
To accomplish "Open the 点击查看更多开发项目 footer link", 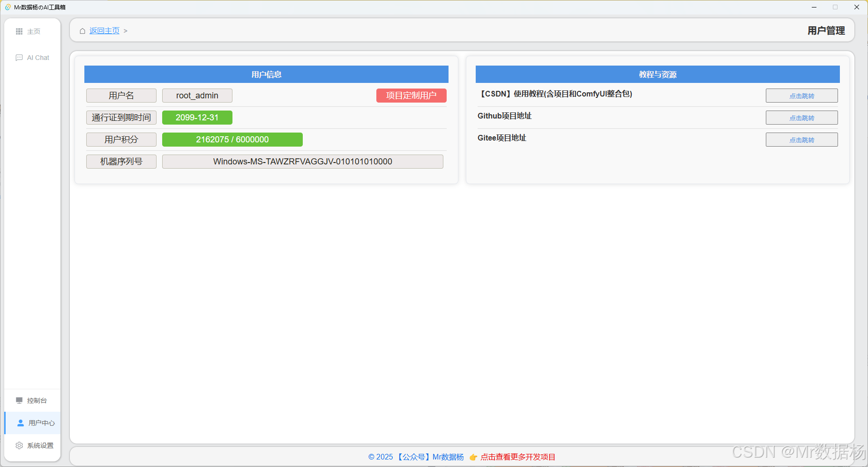I will tap(518, 457).
